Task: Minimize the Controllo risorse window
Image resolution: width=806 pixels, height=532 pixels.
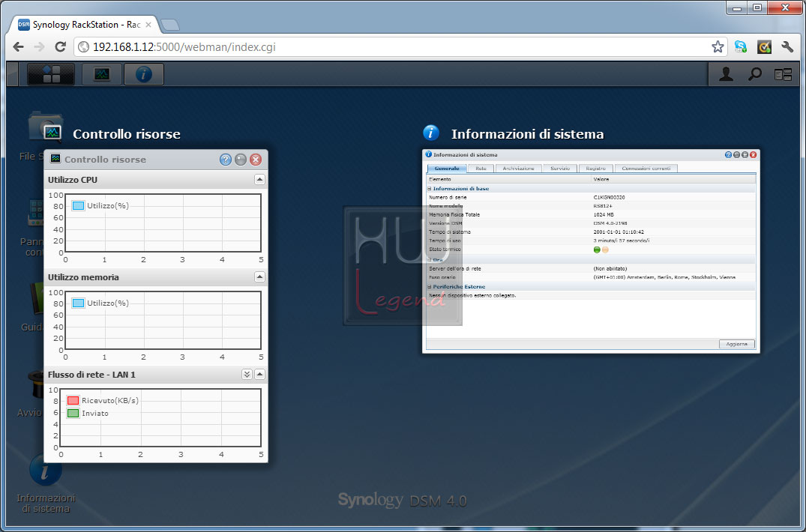Action: 241,160
